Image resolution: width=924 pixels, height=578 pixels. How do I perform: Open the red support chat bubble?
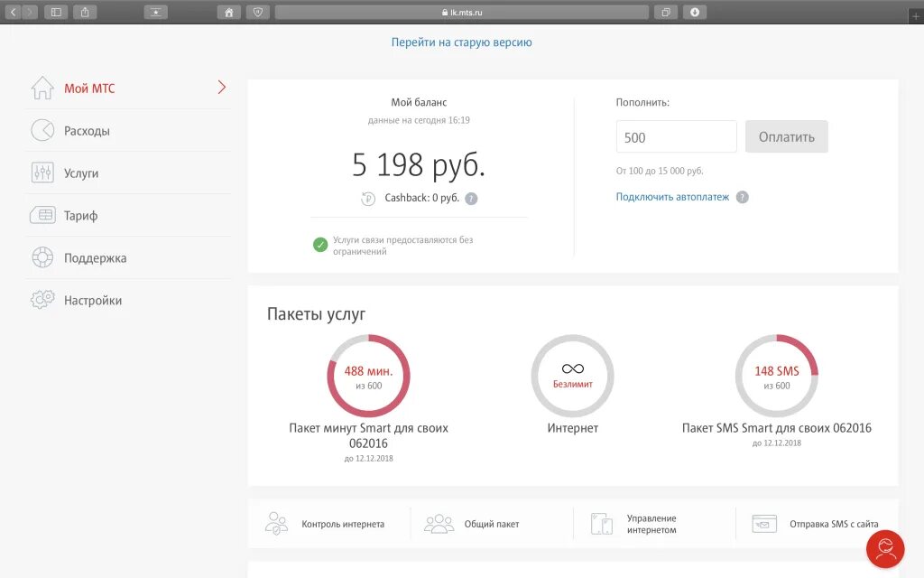click(x=885, y=549)
